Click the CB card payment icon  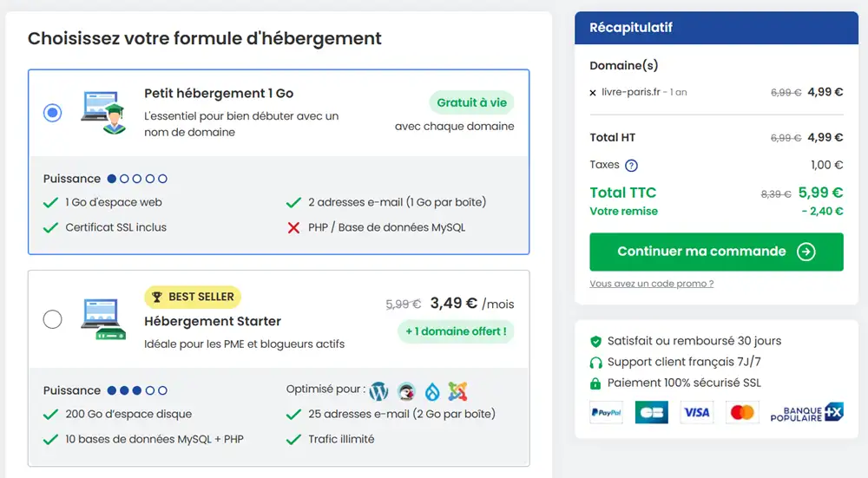click(x=652, y=412)
